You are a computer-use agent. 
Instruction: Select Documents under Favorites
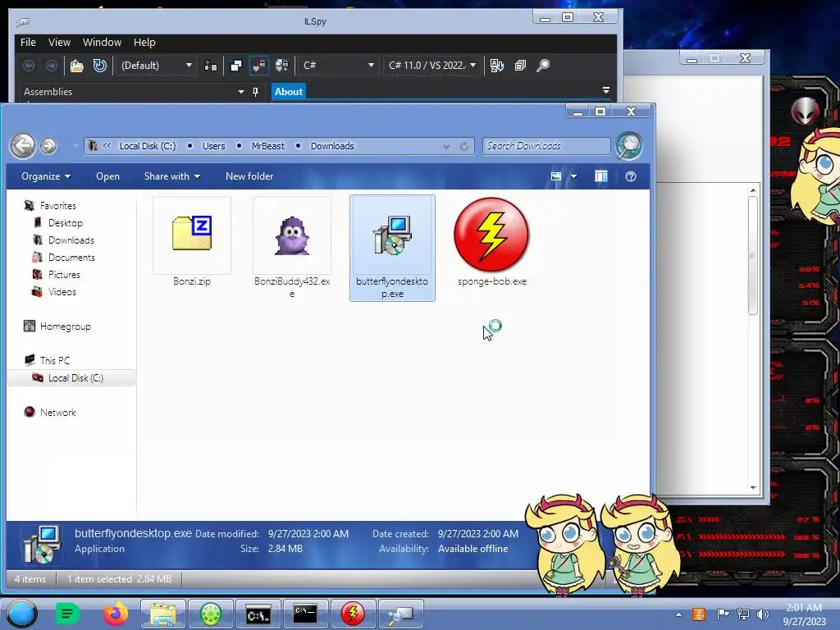click(71, 257)
